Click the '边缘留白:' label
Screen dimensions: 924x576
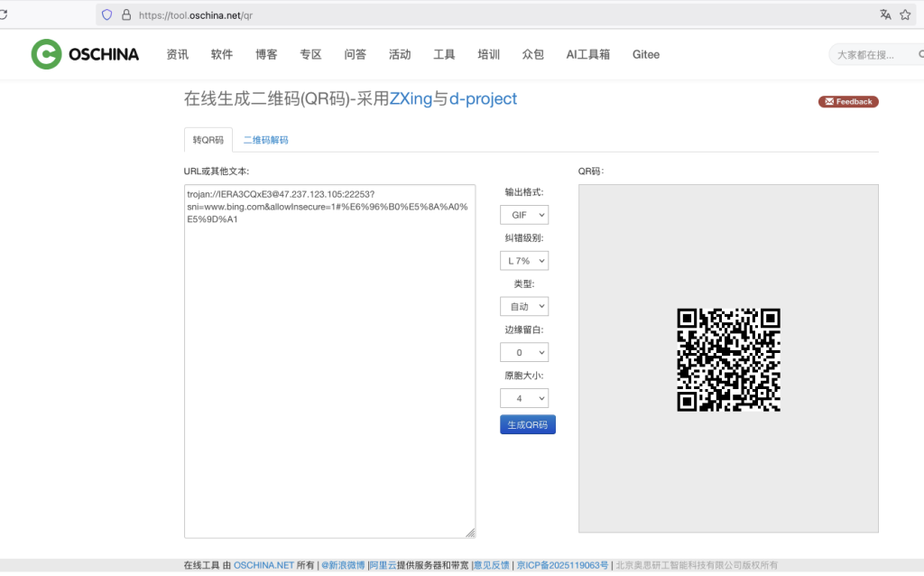pyautogui.click(x=524, y=330)
